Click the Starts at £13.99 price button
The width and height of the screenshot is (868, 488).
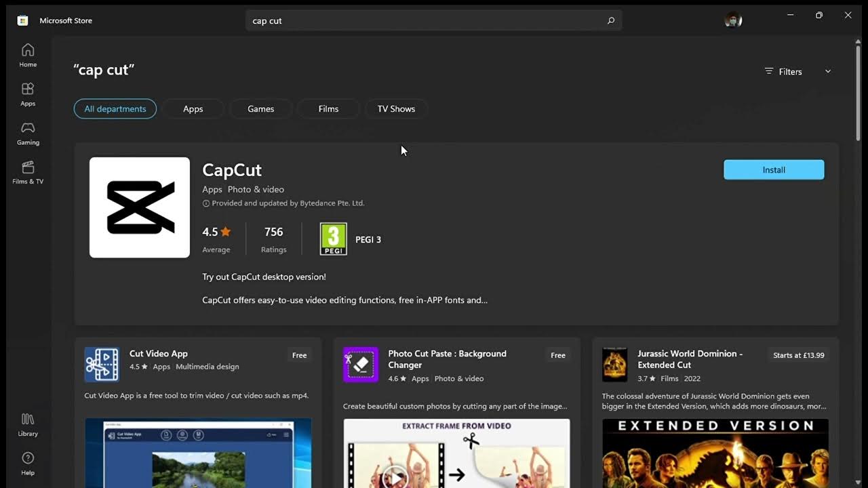(799, 355)
